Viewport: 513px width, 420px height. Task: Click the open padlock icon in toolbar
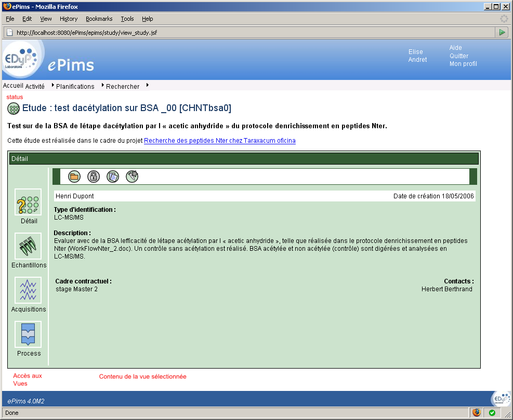click(93, 177)
